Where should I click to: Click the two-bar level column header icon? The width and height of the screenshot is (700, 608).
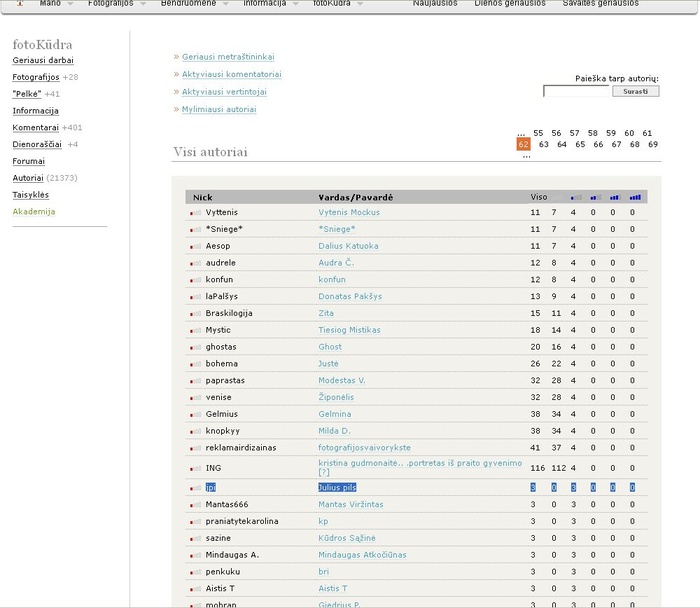coord(594,197)
